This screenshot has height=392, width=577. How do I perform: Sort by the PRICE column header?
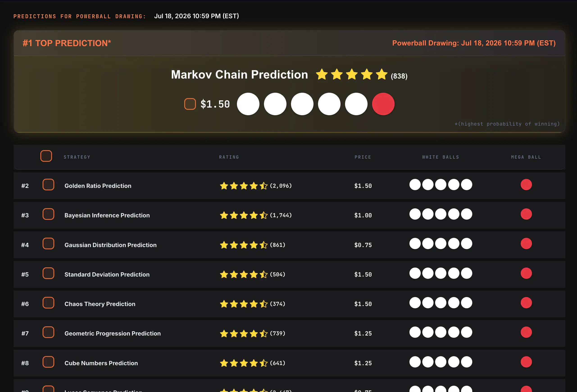tap(363, 157)
